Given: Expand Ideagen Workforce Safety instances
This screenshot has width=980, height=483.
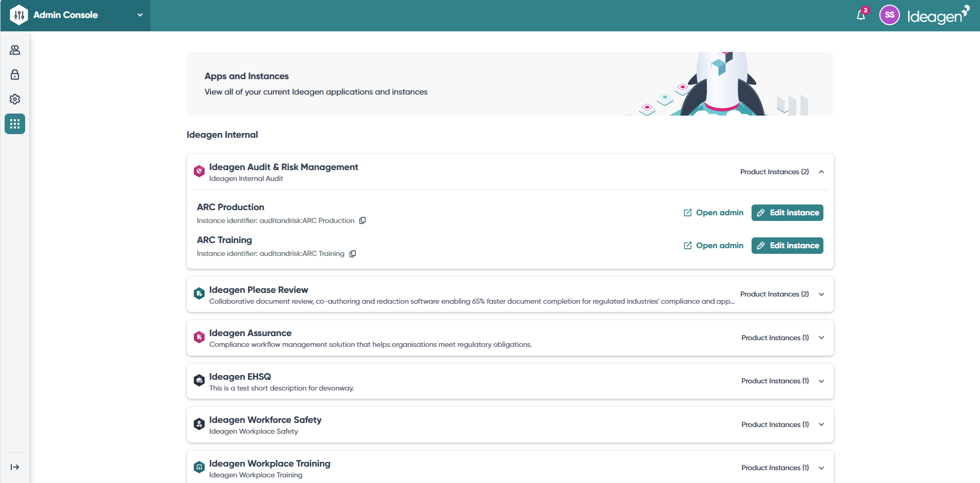Looking at the screenshot, I should [821, 424].
